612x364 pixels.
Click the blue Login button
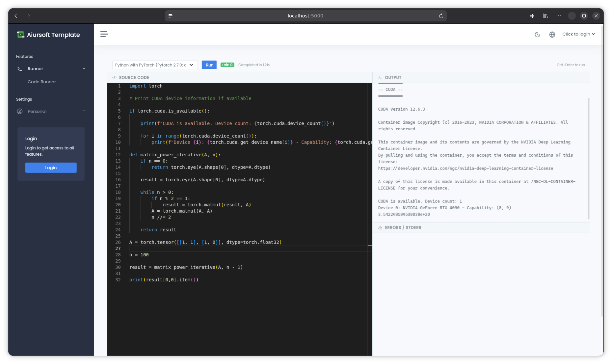[51, 168]
